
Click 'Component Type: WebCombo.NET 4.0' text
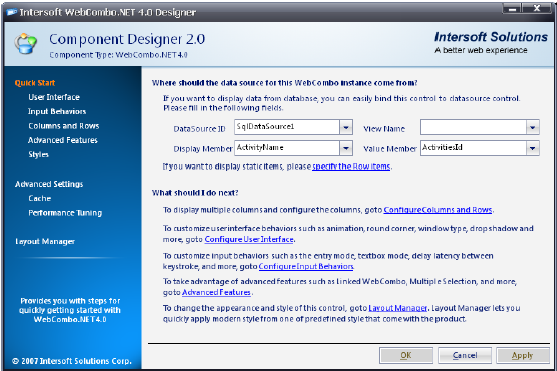(x=118, y=55)
